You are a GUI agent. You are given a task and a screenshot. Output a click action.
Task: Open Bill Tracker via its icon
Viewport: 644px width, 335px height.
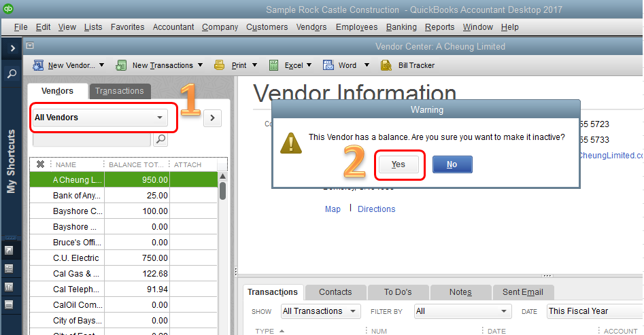tap(386, 65)
